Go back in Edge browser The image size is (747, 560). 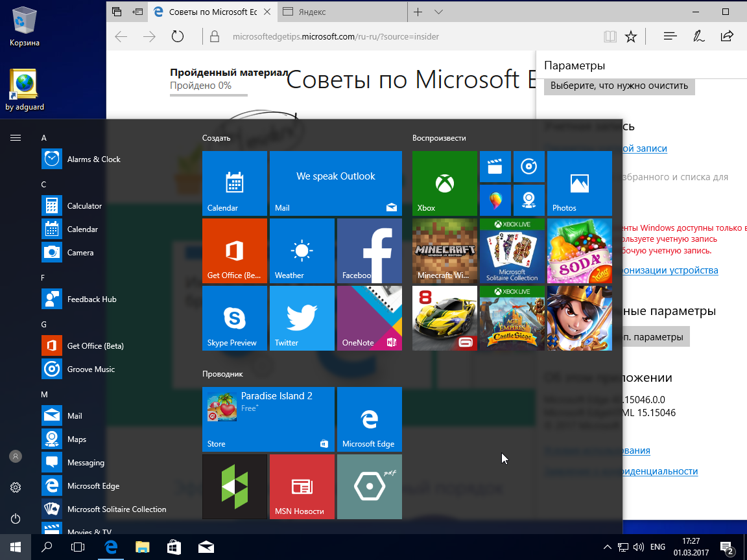click(x=121, y=37)
